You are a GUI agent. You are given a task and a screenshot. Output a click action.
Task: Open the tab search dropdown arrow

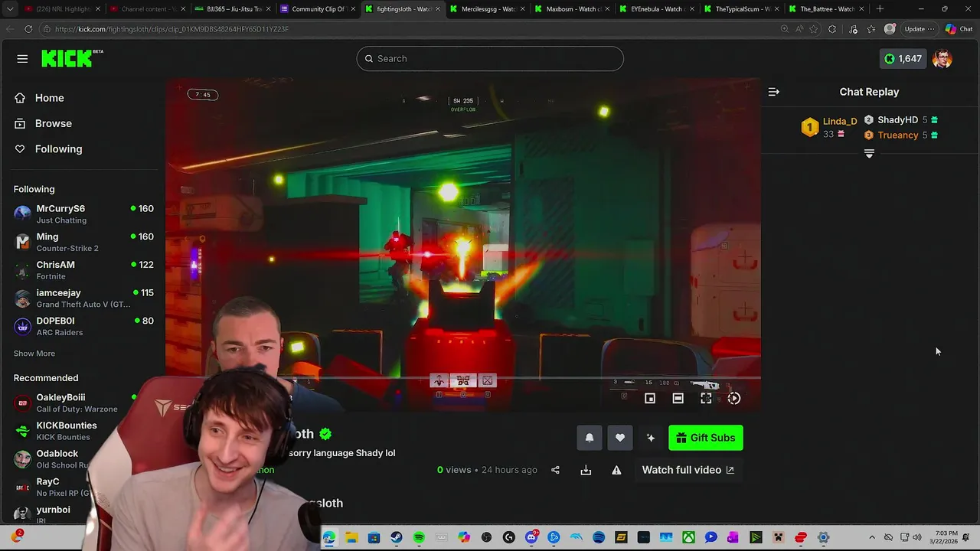point(10,9)
